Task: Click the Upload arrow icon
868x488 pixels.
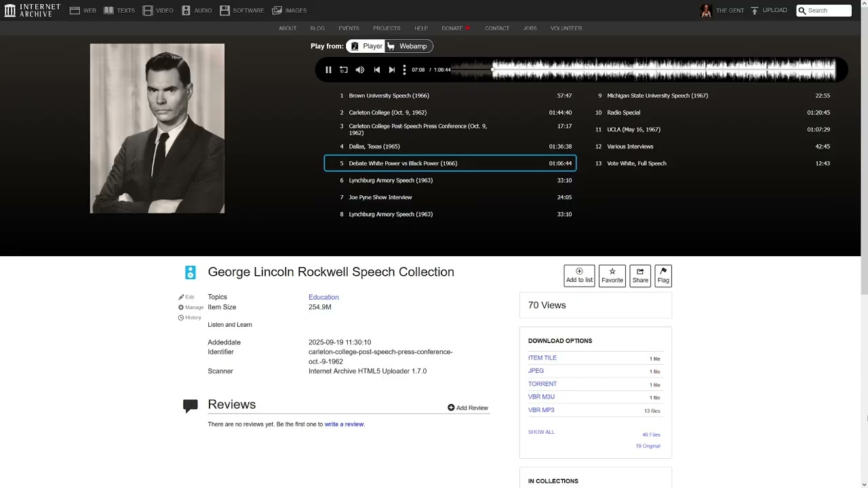Action: tap(754, 10)
